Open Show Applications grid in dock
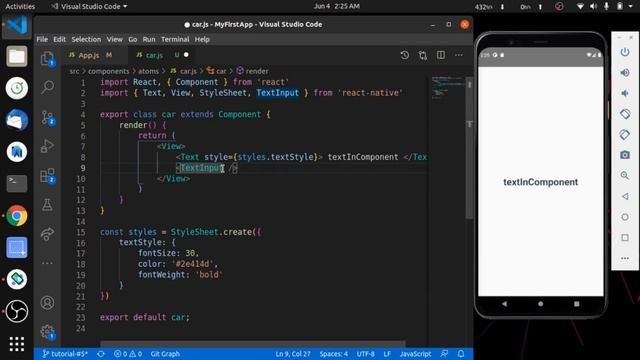This screenshot has height=360, width=640. pyautogui.click(x=17, y=344)
